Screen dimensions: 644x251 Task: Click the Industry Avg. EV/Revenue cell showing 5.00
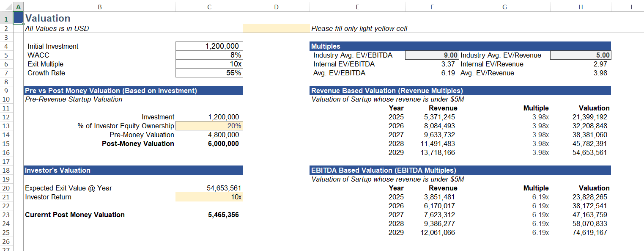tap(581, 55)
